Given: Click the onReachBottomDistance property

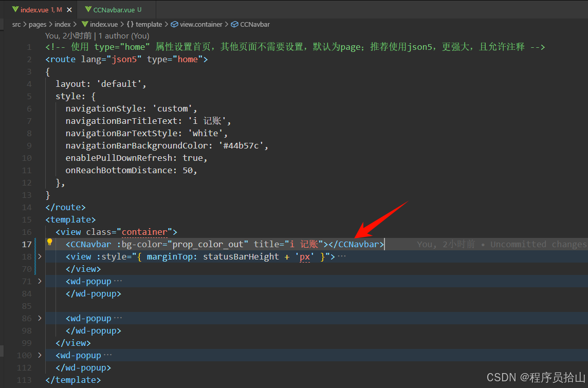Looking at the screenshot, I should [119, 170].
